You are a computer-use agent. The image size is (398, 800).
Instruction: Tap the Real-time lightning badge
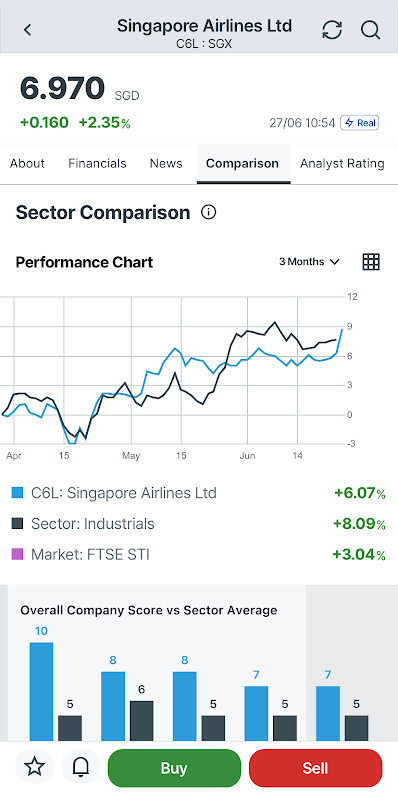360,123
